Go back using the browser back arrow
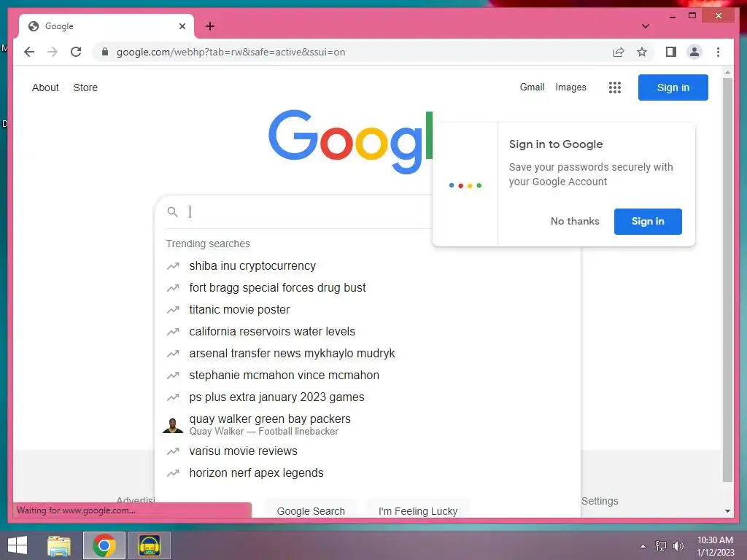Image resolution: width=747 pixels, height=560 pixels. point(29,52)
